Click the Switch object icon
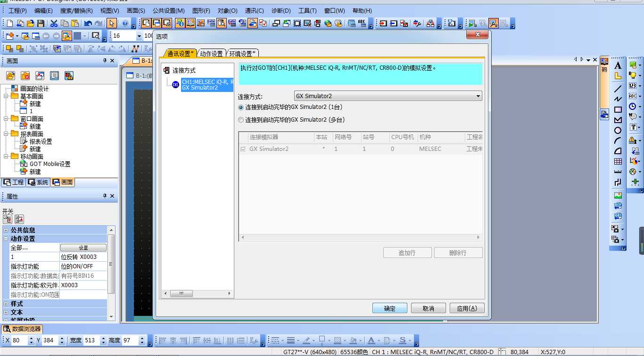 point(633,65)
